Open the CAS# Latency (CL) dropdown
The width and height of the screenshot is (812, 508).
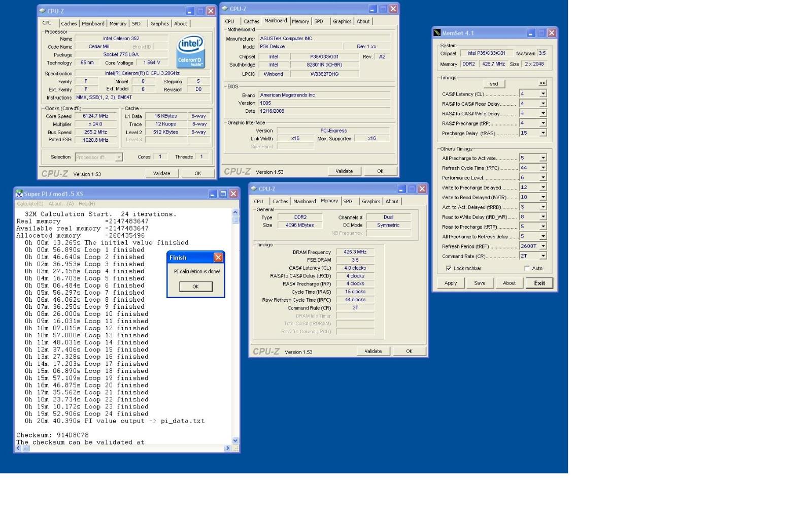pyautogui.click(x=543, y=94)
